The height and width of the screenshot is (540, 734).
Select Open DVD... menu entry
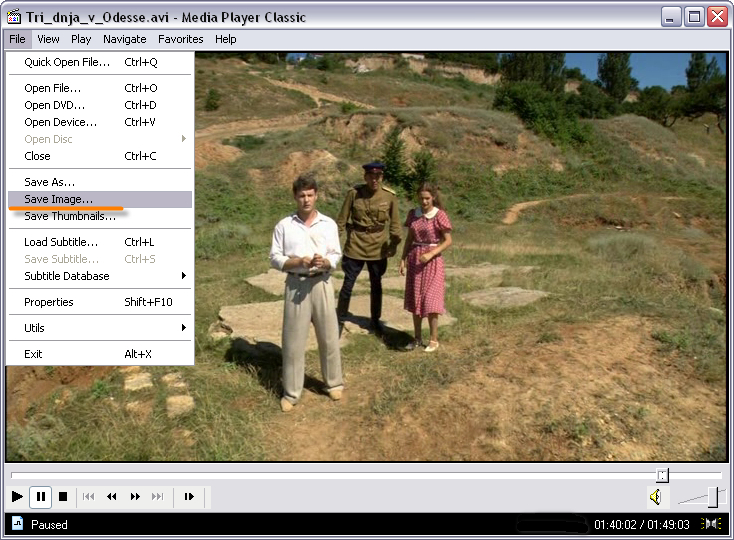coord(100,105)
